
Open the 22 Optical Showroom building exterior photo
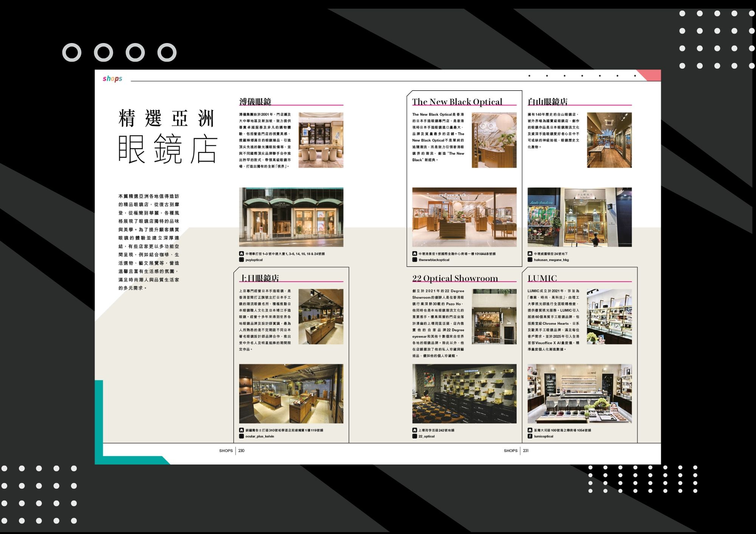pyautogui.click(x=494, y=317)
